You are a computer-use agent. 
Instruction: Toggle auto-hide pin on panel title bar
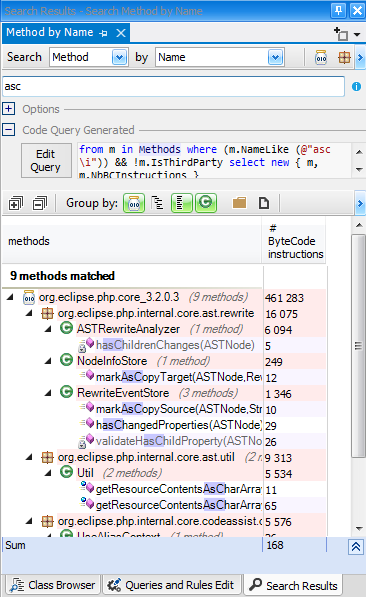point(338,11)
